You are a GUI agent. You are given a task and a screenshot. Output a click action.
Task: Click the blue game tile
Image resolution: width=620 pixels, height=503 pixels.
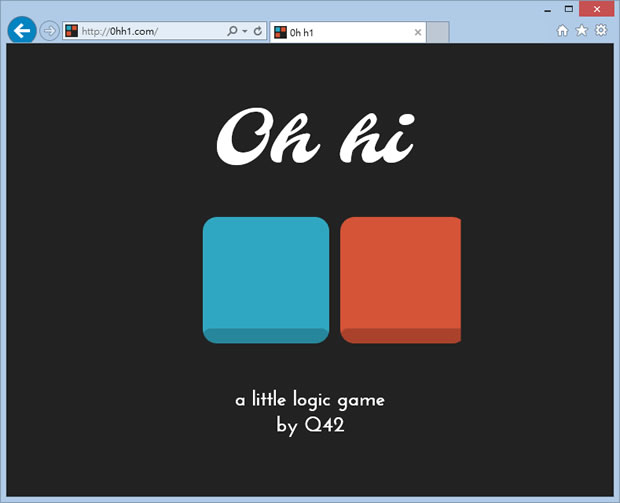pyautogui.click(x=266, y=280)
